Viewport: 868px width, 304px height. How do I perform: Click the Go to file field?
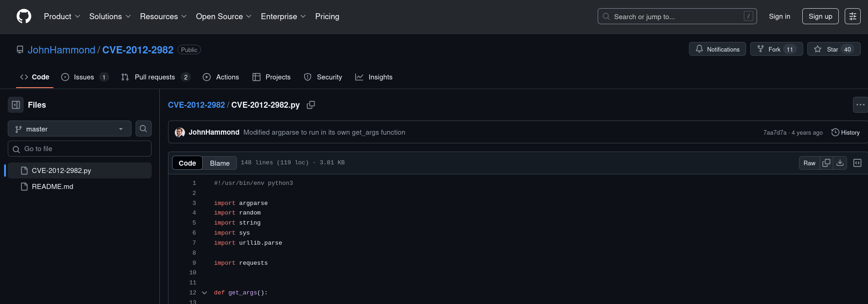[x=80, y=149]
